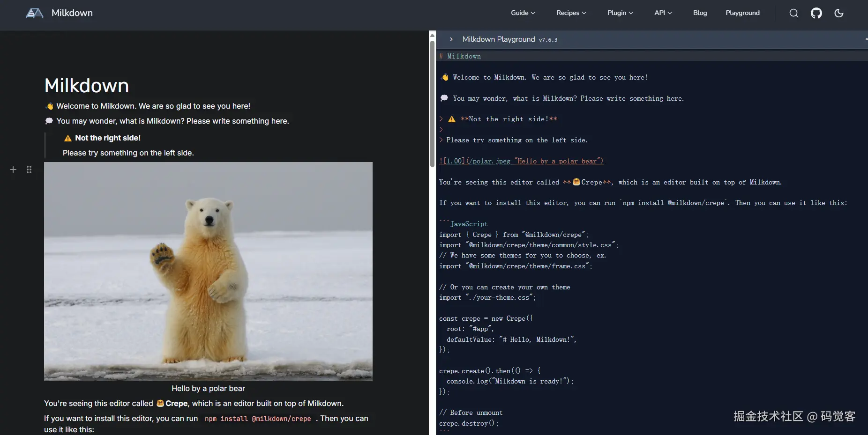This screenshot has width=868, height=435.
Task: Click the 'root: "#app",' line
Action: point(470,329)
